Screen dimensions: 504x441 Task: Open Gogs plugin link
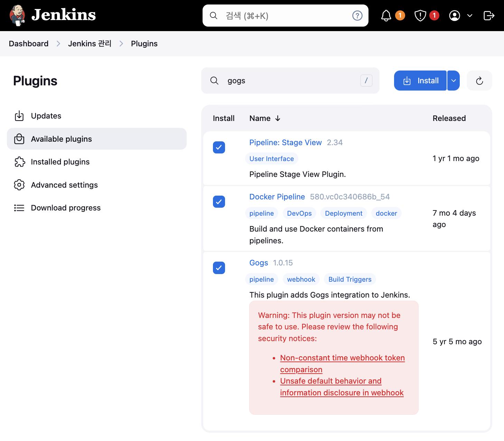click(x=259, y=263)
